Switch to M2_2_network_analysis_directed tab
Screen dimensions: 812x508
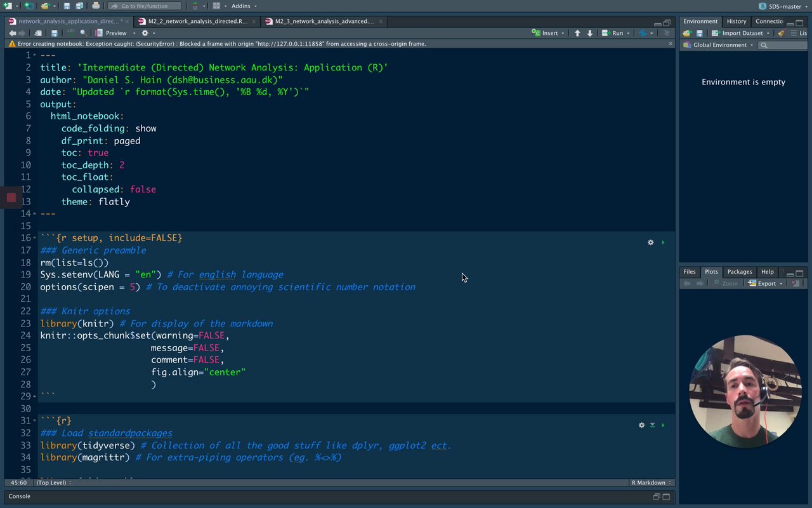click(x=197, y=22)
